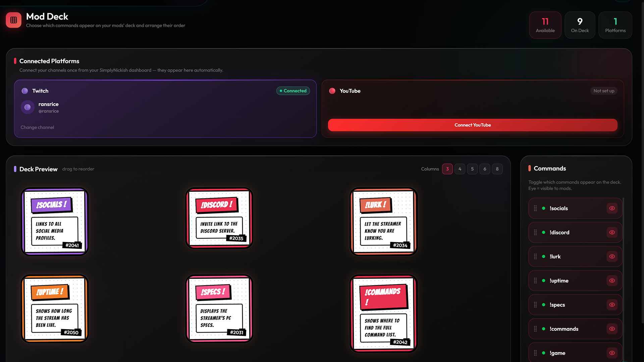The height and width of the screenshot is (362, 644).
Task: Click the Connect YouTube button
Action: 473,125
